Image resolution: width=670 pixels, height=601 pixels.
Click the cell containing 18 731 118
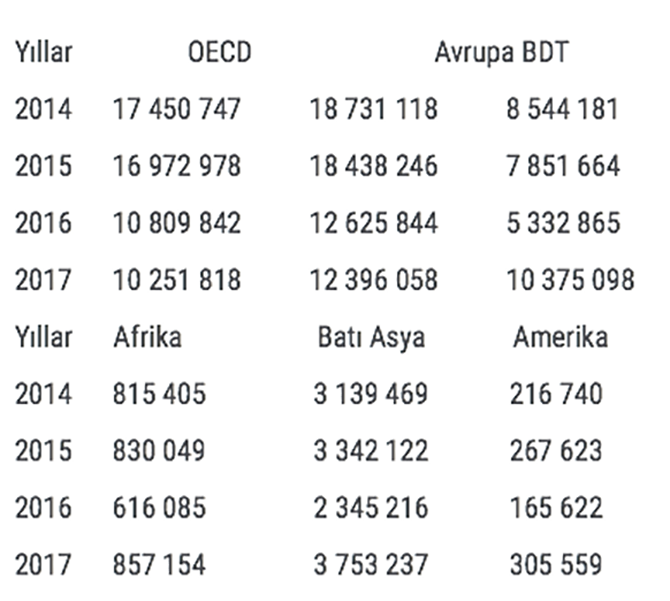click(x=373, y=109)
